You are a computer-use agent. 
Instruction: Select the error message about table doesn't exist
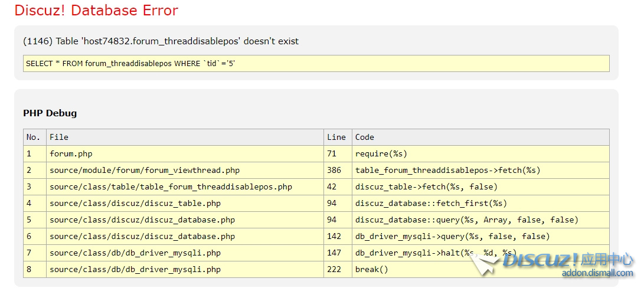[x=161, y=41]
